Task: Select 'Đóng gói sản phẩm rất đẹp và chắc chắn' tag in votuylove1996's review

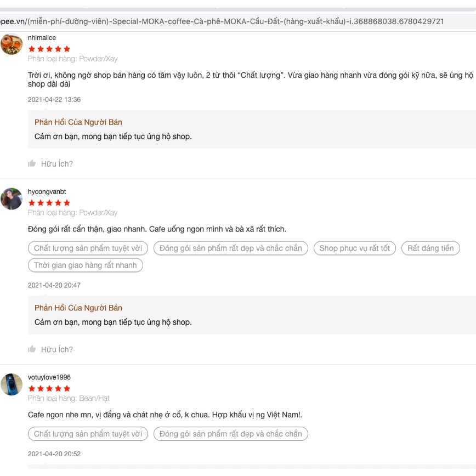Action: [x=231, y=434]
